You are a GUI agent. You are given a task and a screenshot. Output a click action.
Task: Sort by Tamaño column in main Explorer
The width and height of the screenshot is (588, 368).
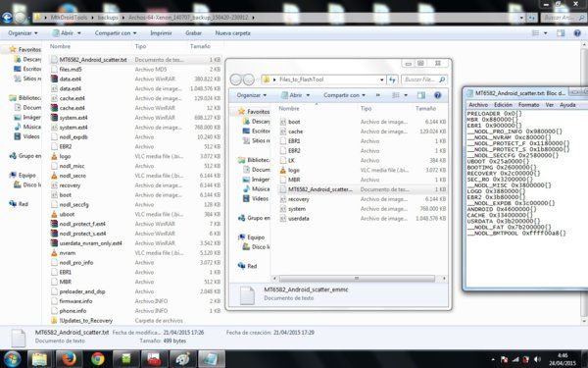coord(200,46)
